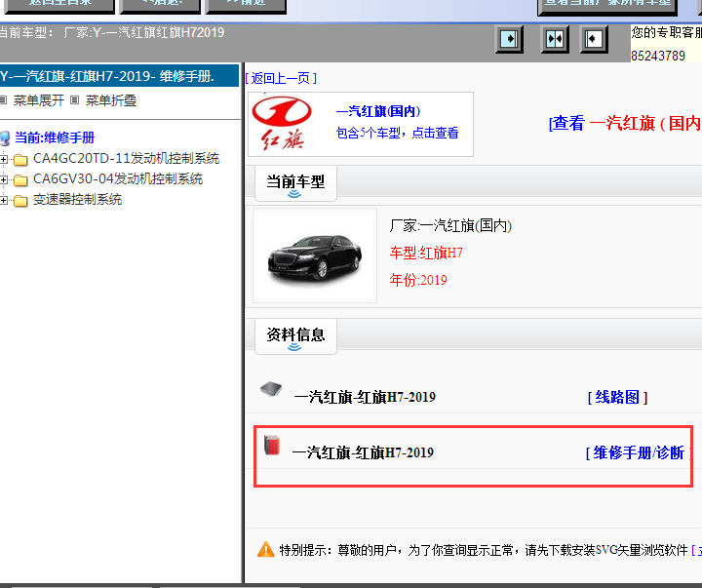Click 一汽红旗-红旗H7-2019 title in 线路图 row
The width and height of the screenshot is (702, 588).
tap(365, 397)
